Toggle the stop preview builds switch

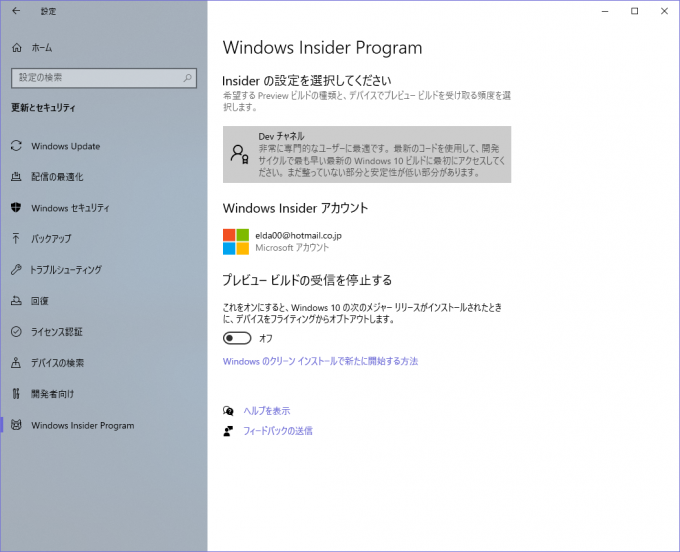click(x=237, y=338)
